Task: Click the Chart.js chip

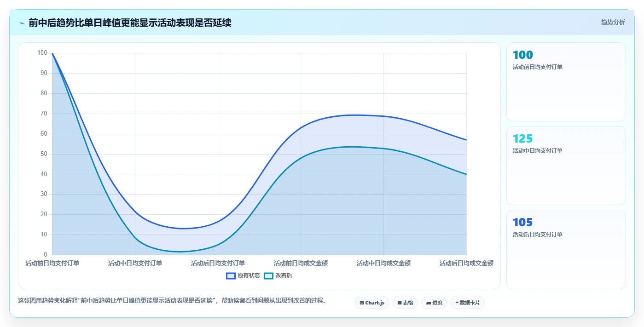Action: click(x=372, y=303)
